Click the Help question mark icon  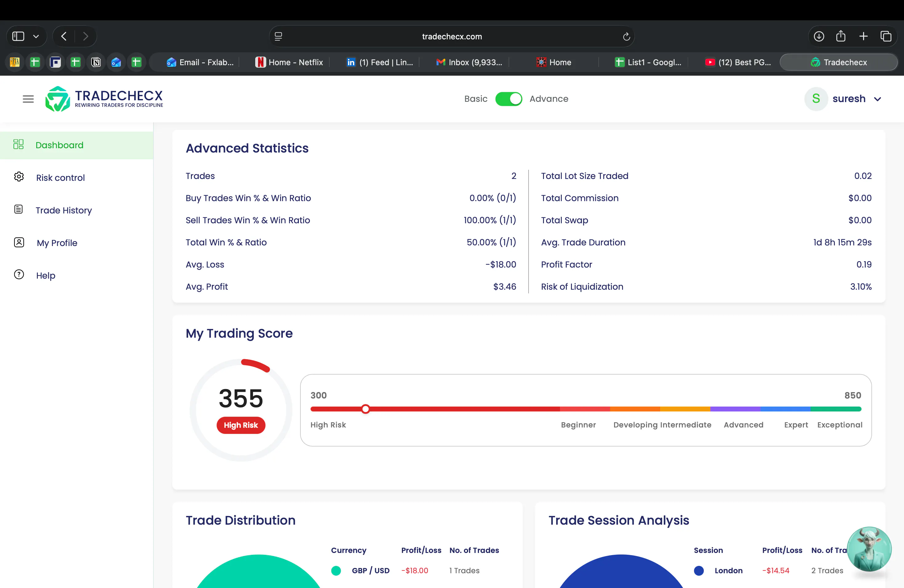coord(19,275)
